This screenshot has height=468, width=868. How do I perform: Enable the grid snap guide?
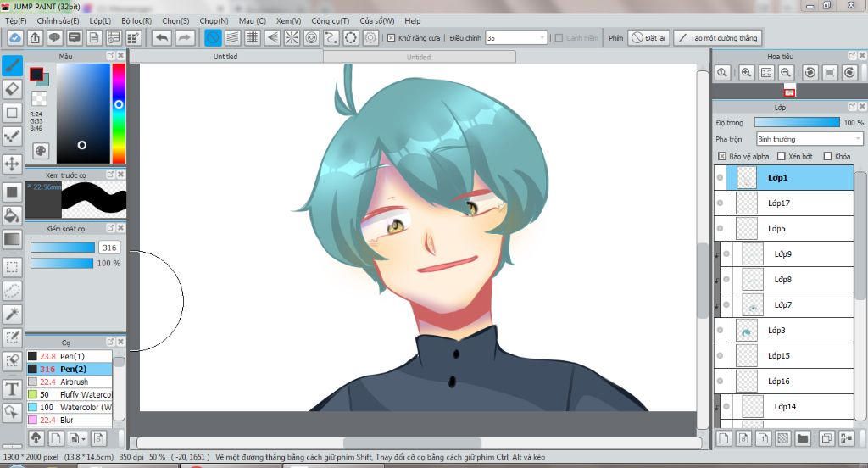(x=253, y=37)
